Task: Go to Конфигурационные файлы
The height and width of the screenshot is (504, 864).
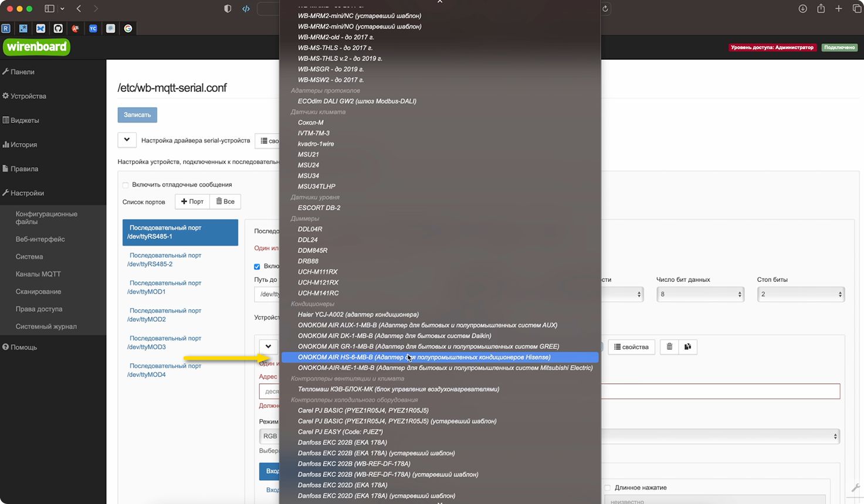Action: coord(46,218)
